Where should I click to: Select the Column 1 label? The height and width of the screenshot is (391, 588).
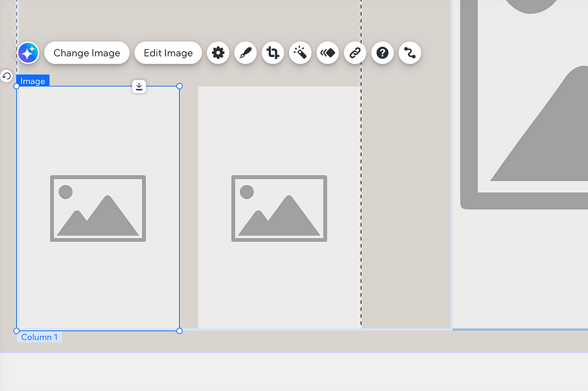click(x=40, y=337)
